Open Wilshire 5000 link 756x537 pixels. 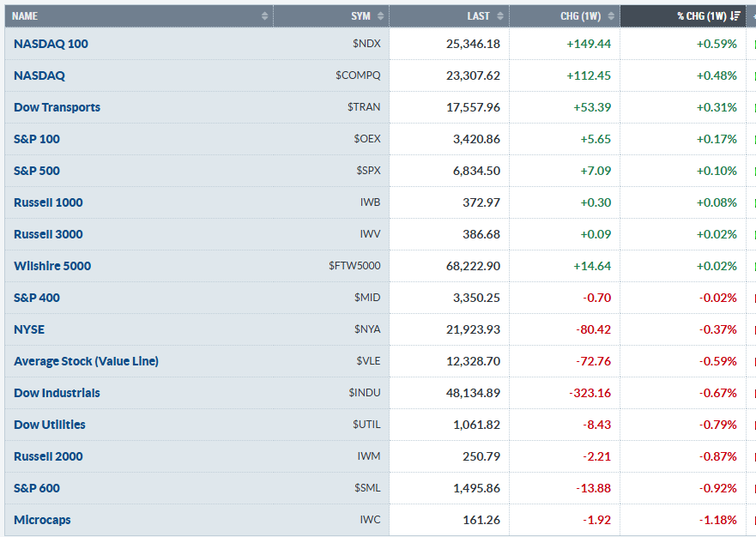pyautogui.click(x=52, y=266)
